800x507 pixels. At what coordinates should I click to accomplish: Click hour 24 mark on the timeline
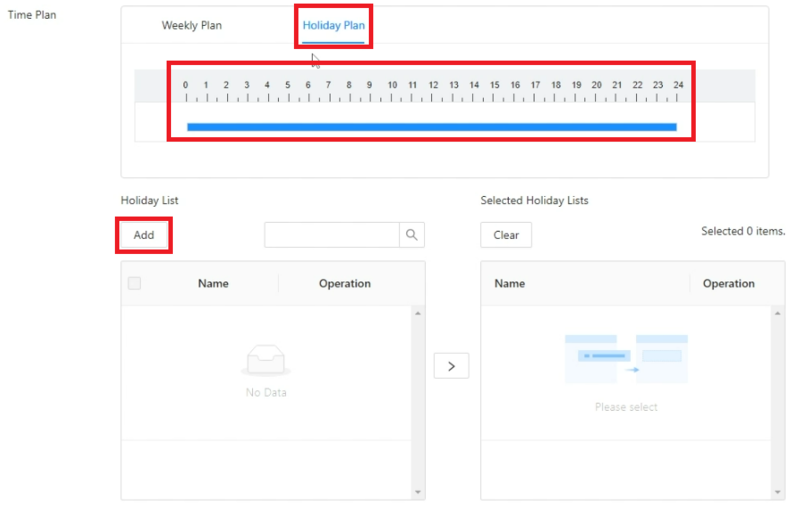(678, 85)
